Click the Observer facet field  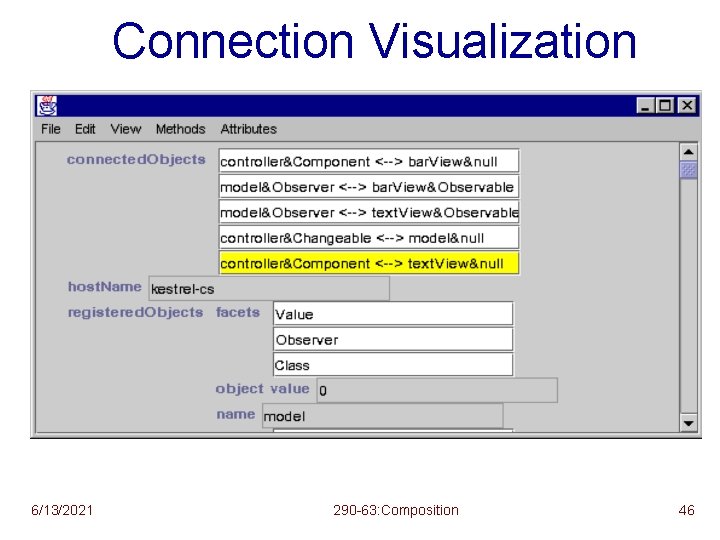tap(393, 339)
